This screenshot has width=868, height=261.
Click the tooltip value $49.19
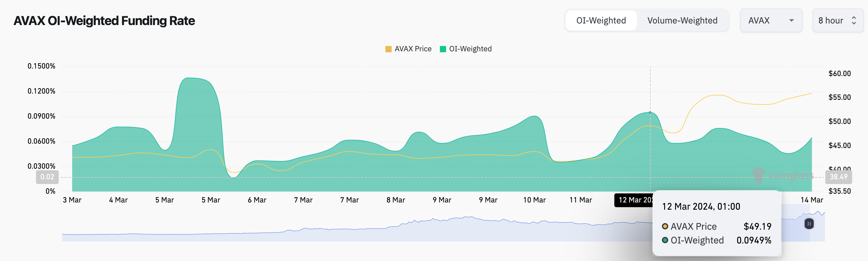[x=758, y=226]
